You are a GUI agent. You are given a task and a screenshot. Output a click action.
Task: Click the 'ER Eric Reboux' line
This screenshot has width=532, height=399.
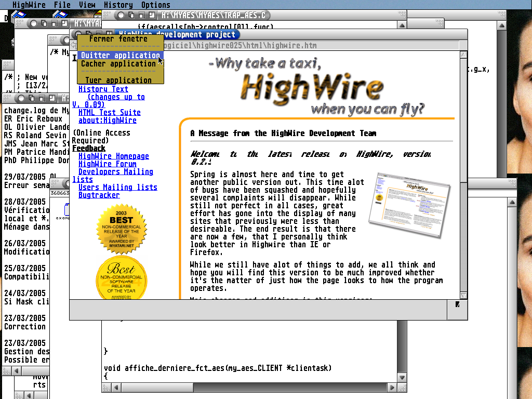tap(33, 119)
